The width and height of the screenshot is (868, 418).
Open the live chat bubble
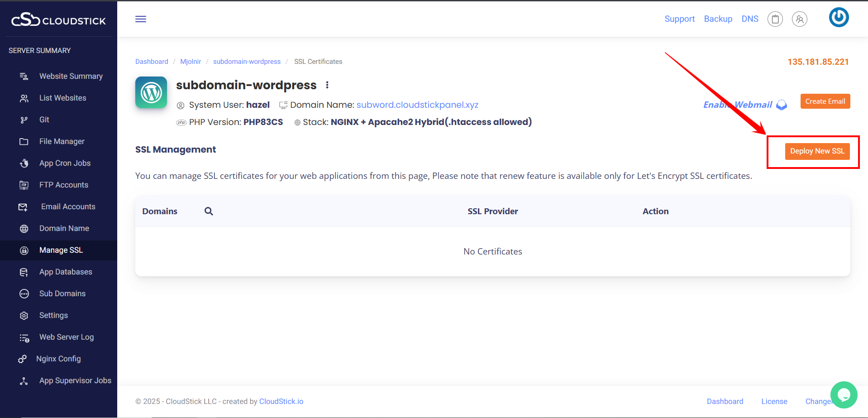coord(844,395)
